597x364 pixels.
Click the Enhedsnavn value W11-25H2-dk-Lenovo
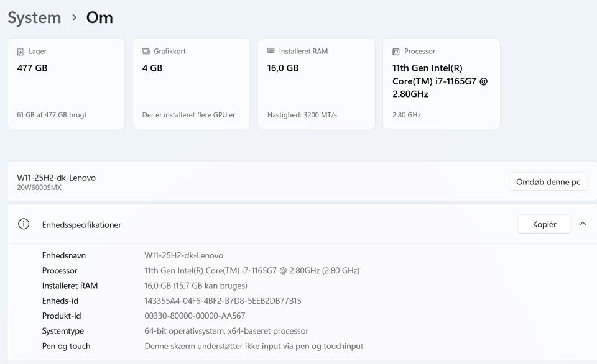(183, 255)
